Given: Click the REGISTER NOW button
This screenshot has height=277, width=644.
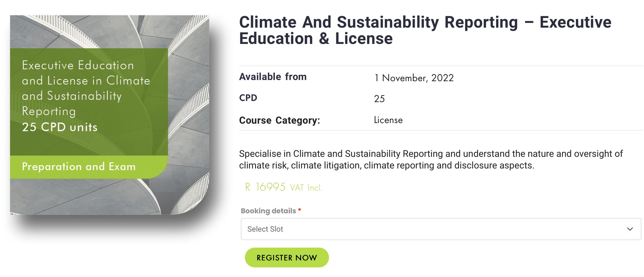Looking at the screenshot, I should pos(287,258).
